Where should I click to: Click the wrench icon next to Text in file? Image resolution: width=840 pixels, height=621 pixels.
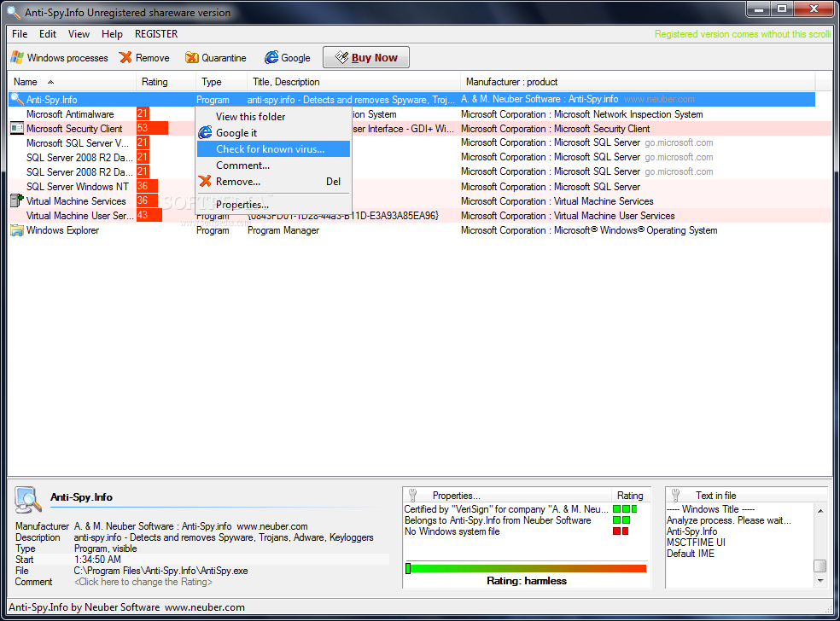coord(675,496)
